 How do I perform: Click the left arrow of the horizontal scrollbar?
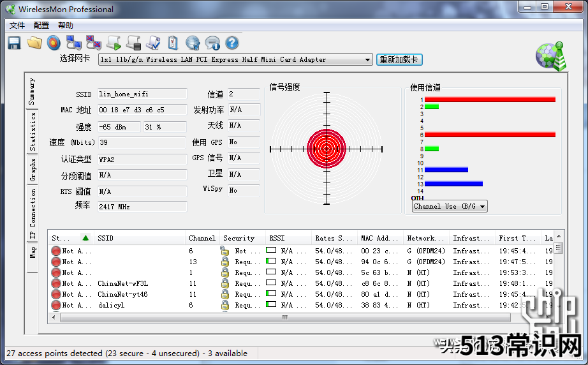pos(54,317)
